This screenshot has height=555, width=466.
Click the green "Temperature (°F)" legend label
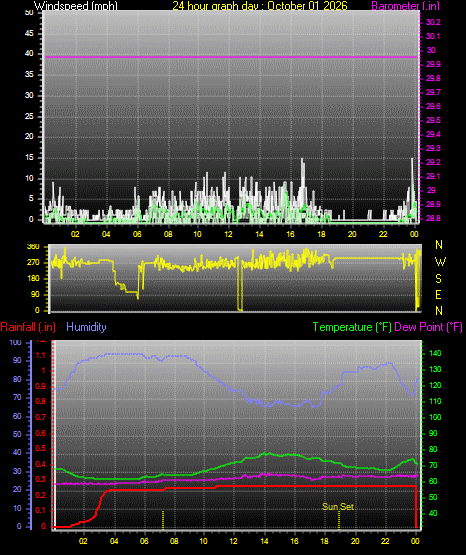(352, 327)
